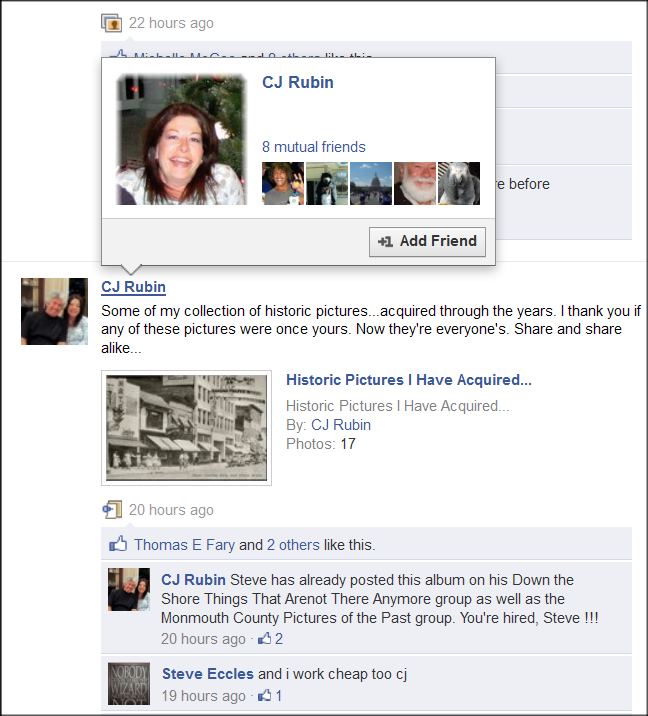Open Thomas E Fary's profile link
The width and height of the screenshot is (648, 716).
click(184, 545)
